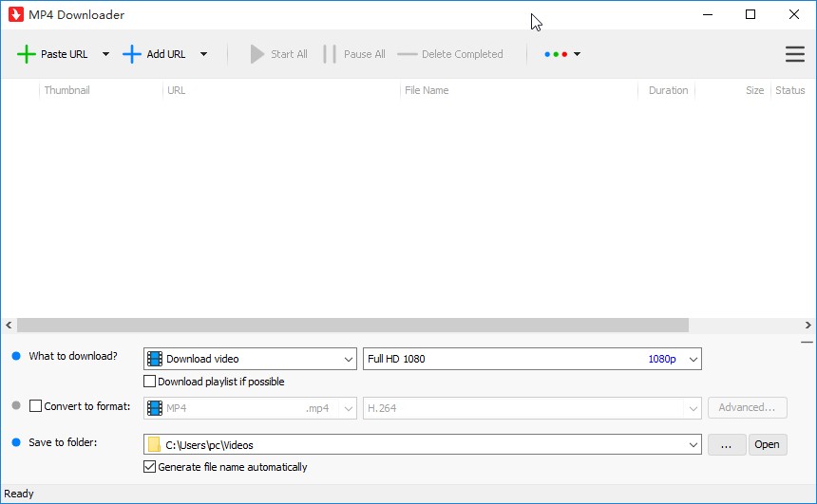Expand the Paste URL dropdown arrow
The width and height of the screenshot is (817, 504).
pos(105,54)
